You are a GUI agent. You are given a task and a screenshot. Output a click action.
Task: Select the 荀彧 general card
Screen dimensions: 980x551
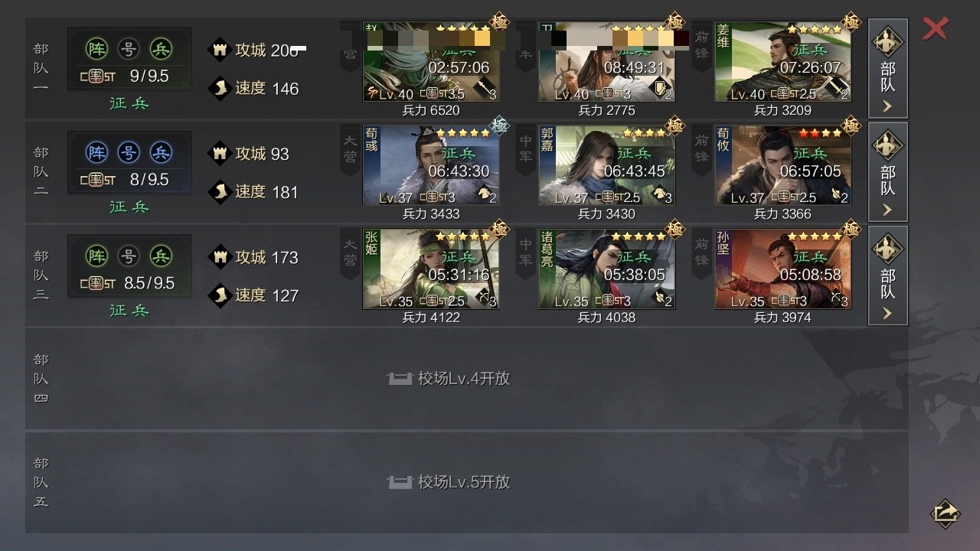coord(431,165)
